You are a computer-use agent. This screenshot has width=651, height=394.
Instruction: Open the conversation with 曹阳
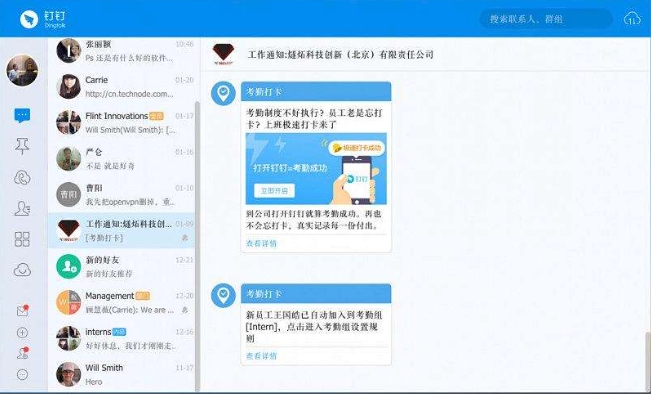(x=122, y=195)
